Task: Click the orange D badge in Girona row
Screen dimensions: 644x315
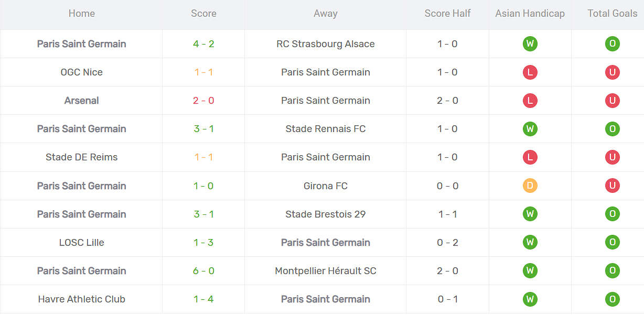Action: [x=530, y=186]
